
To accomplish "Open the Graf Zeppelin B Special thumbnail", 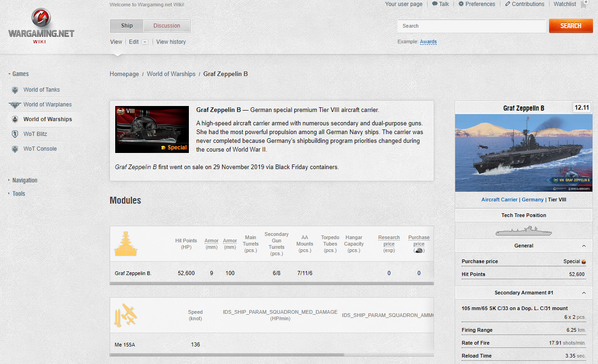I will click(x=152, y=129).
